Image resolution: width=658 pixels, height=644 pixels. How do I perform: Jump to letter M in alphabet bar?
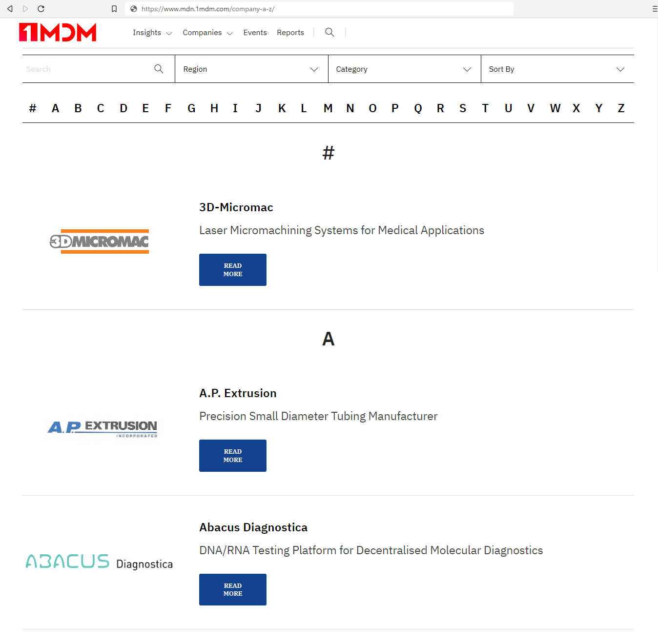(328, 108)
